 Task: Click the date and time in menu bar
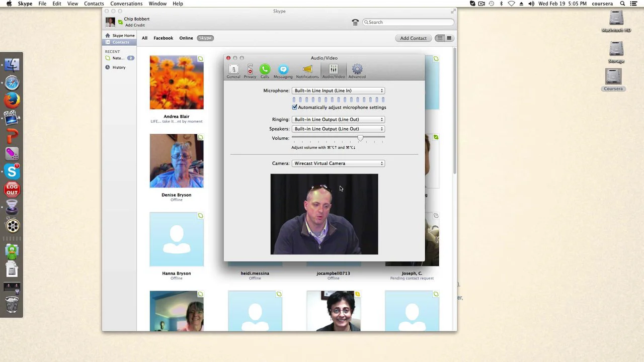click(x=562, y=4)
